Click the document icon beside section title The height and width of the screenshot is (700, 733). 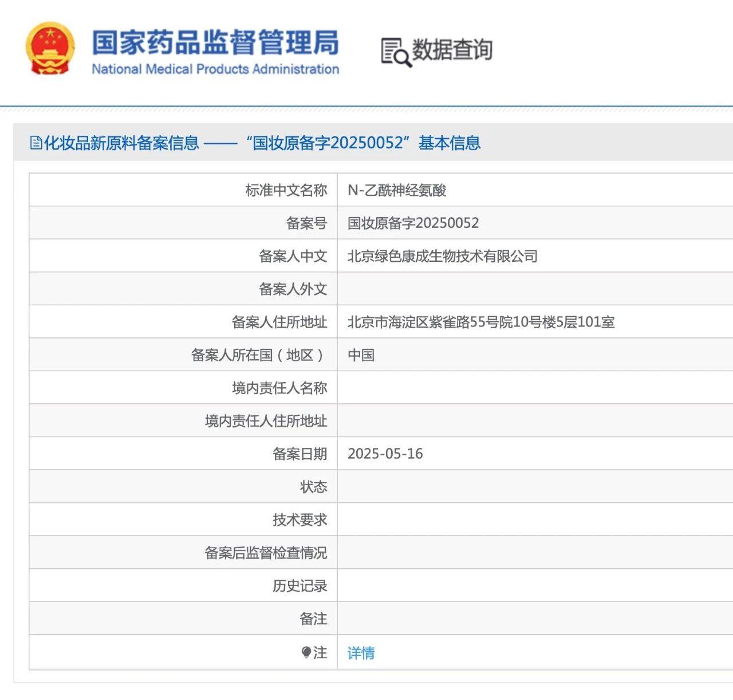(36, 143)
